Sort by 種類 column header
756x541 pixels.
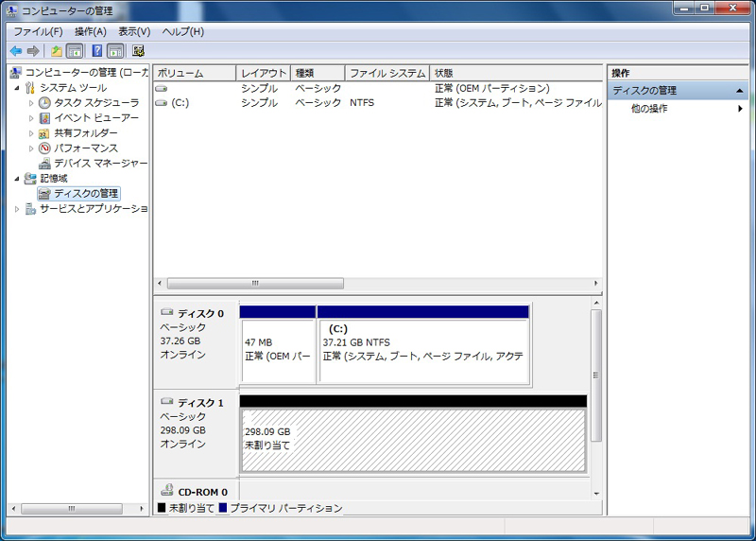318,74
